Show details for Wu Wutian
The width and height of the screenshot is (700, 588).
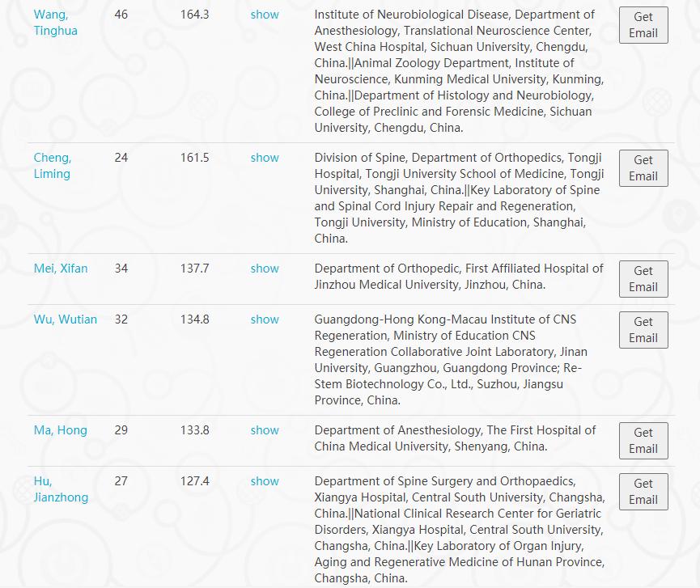pos(265,319)
